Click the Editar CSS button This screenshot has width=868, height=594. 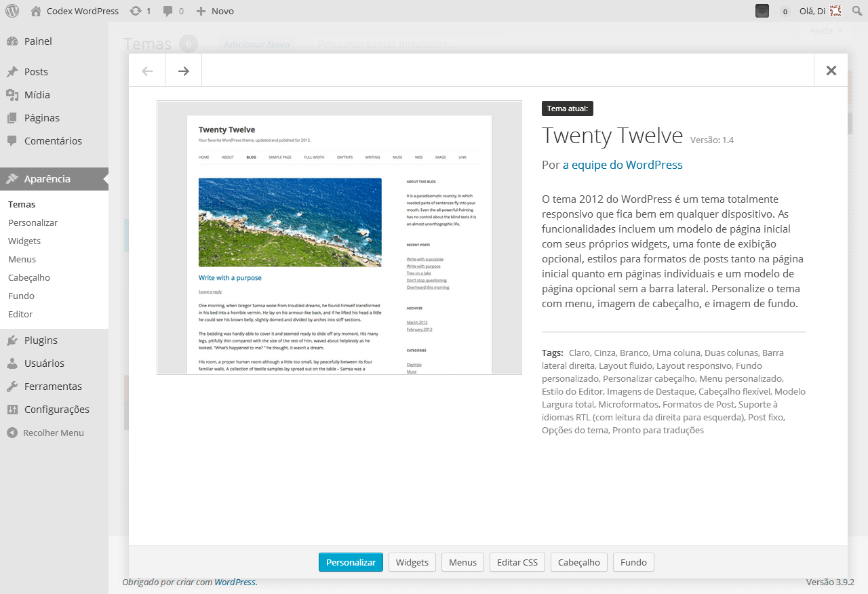(x=517, y=562)
